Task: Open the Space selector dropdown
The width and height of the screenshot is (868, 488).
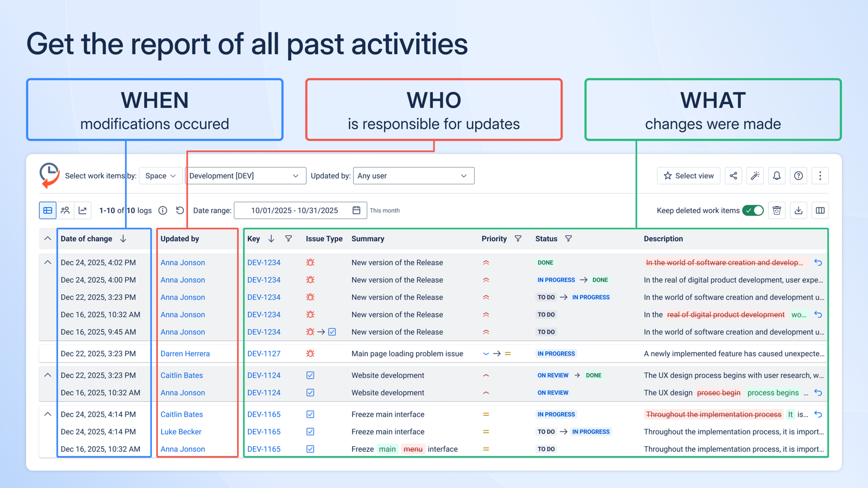Action: 160,176
